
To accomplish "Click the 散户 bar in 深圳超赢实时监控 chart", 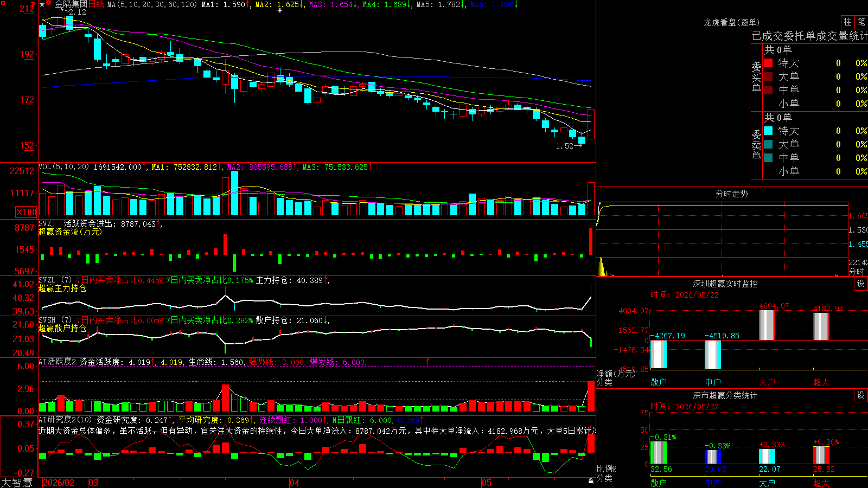I will pyautogui.click(x=659, y=355).
